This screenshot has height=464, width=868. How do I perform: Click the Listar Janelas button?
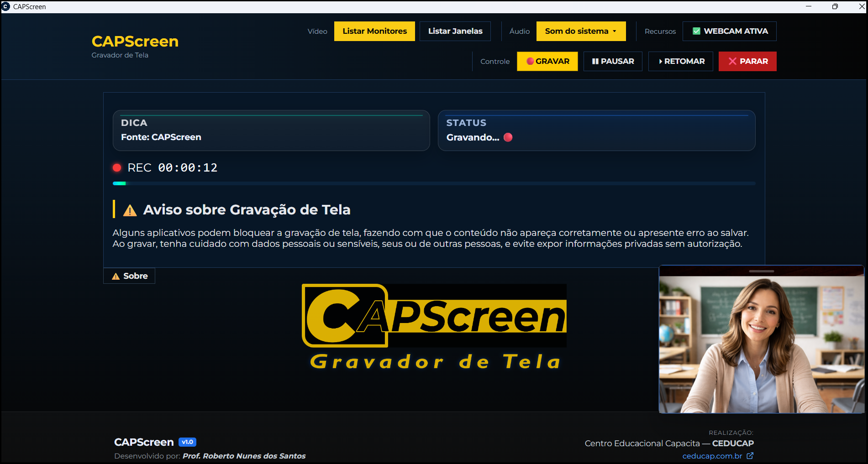[455, 31]
